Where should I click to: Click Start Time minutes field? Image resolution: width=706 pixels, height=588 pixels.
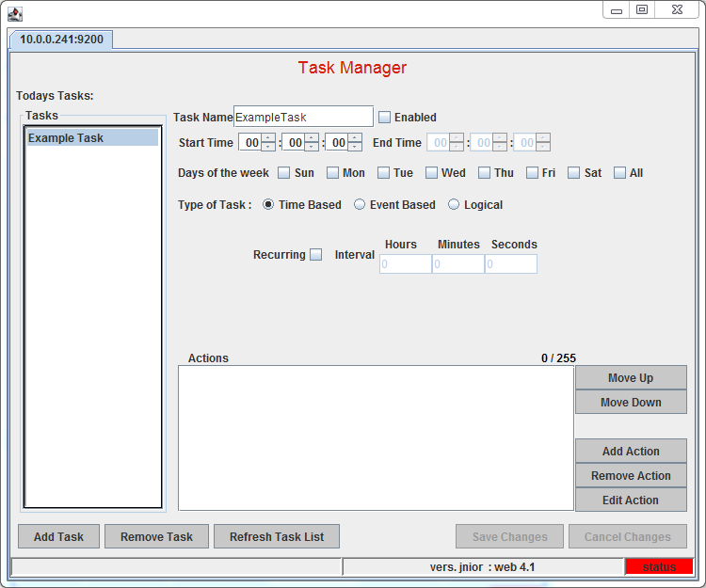(294, 143)
